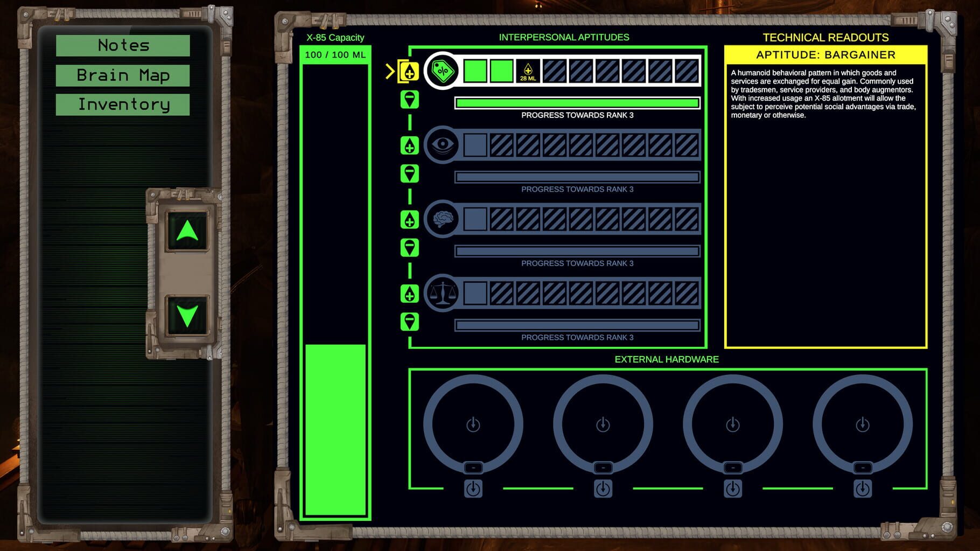Viewport: 980px width, 551px height.
Task: Select the first external hardware dial
Action: (473, 424)
